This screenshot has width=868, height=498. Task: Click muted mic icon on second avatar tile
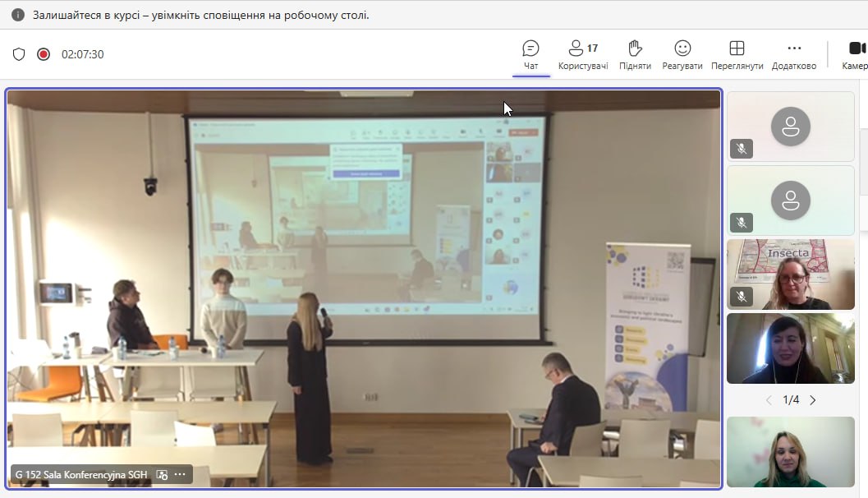pyautogui.click(x=741, y=223)
